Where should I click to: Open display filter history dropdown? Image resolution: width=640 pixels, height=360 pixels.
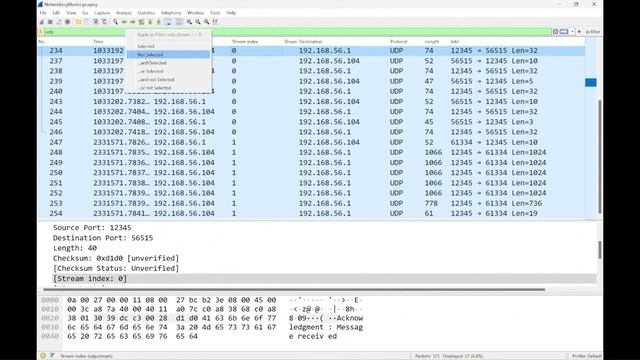(572, 31)
